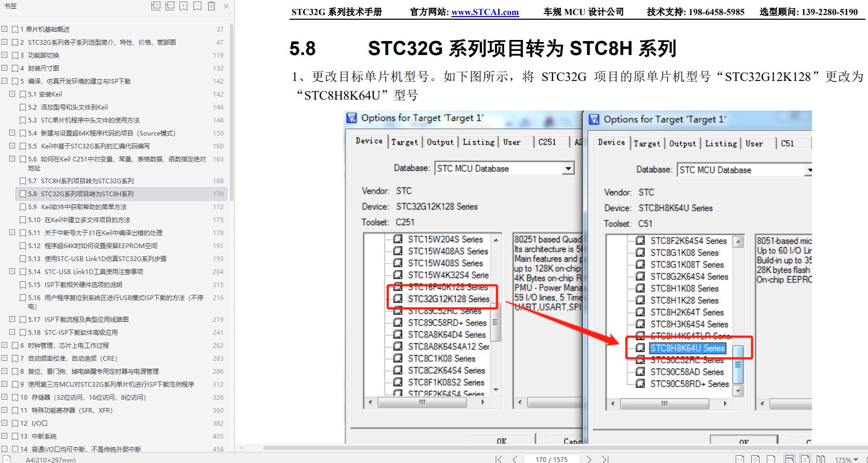
Task: Delete bookmarks with the trash can icon
Action: tap(212, 6)
